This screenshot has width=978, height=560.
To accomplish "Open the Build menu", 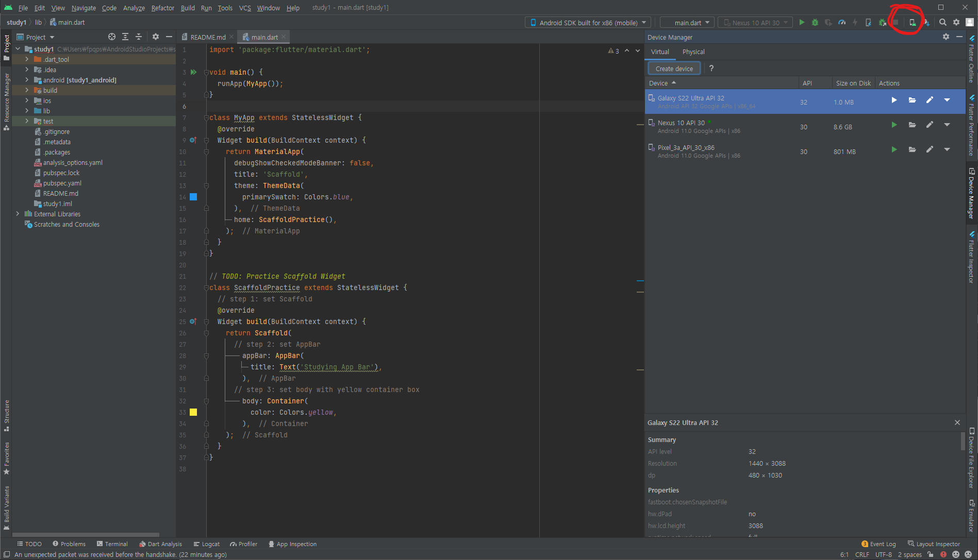I will pyautogui.click(x=188, y=8).
